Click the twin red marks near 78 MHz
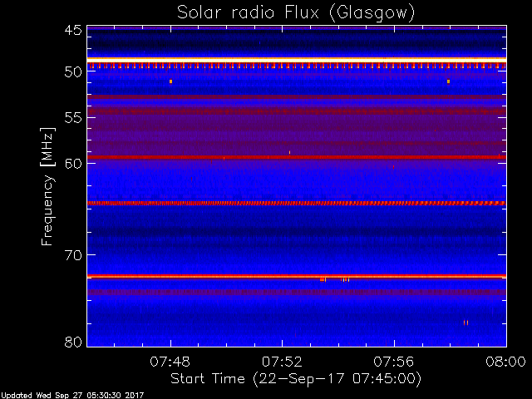The height and width of the screenshot is (399, 532). coord(465,323)
